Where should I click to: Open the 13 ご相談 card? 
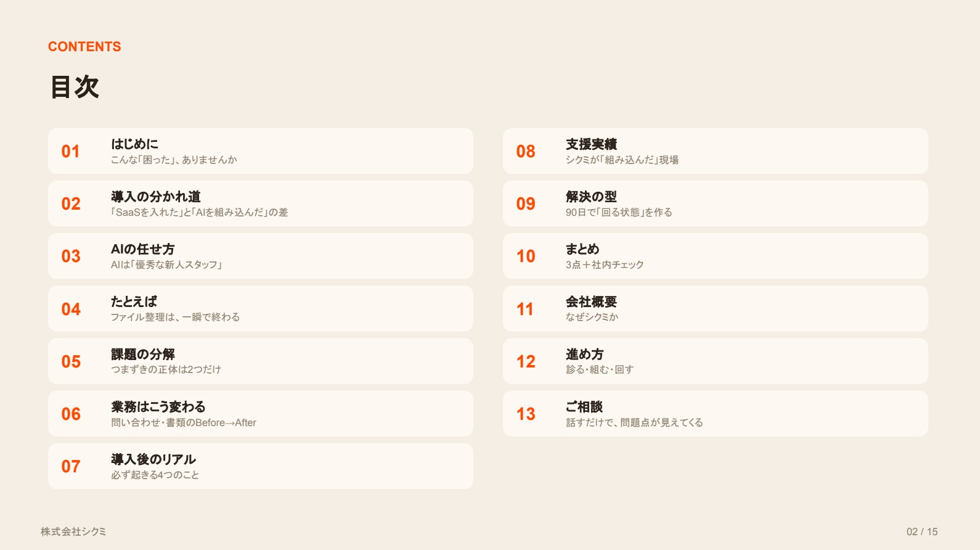[x=716, y=414]
